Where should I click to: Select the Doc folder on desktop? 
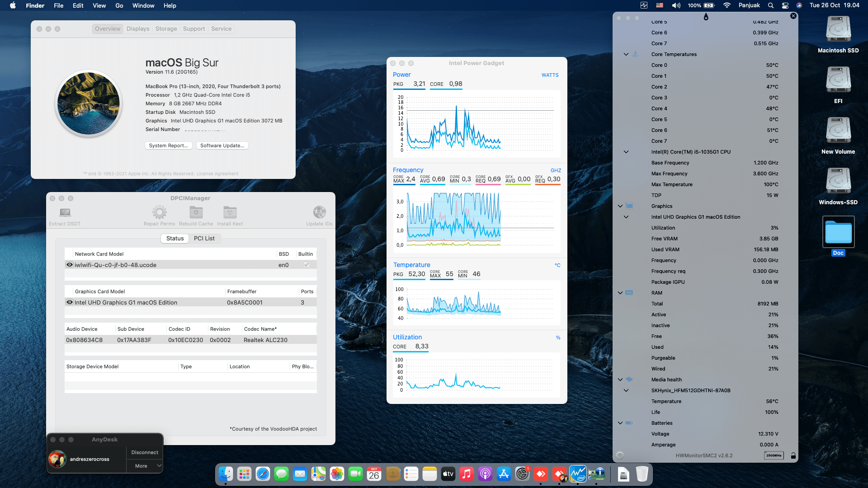838,232
